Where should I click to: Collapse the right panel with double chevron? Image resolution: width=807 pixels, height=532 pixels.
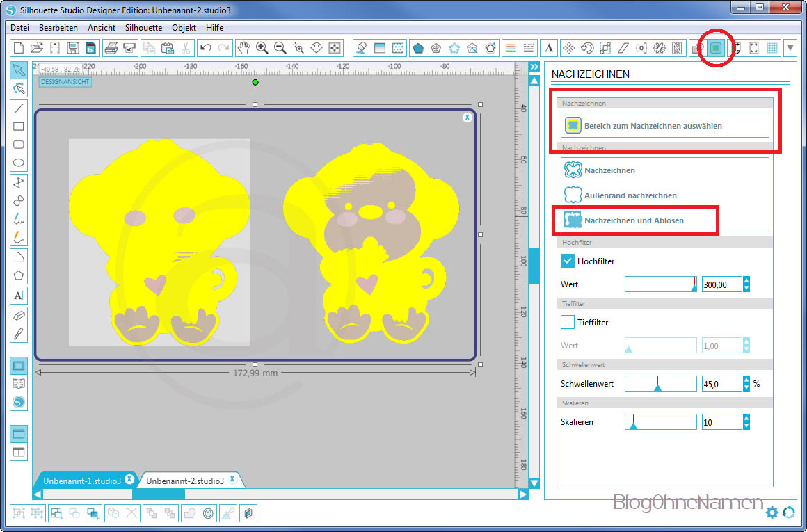(534, 67)
